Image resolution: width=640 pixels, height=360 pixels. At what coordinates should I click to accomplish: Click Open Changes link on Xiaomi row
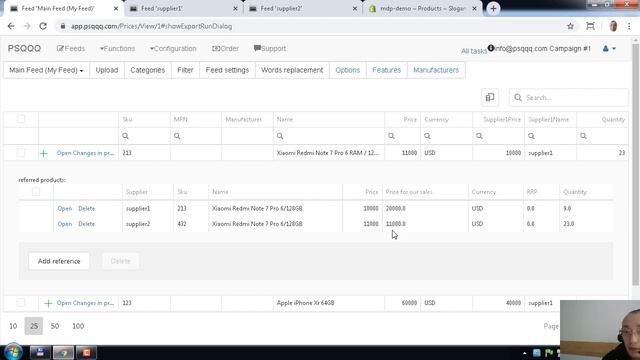85,153
